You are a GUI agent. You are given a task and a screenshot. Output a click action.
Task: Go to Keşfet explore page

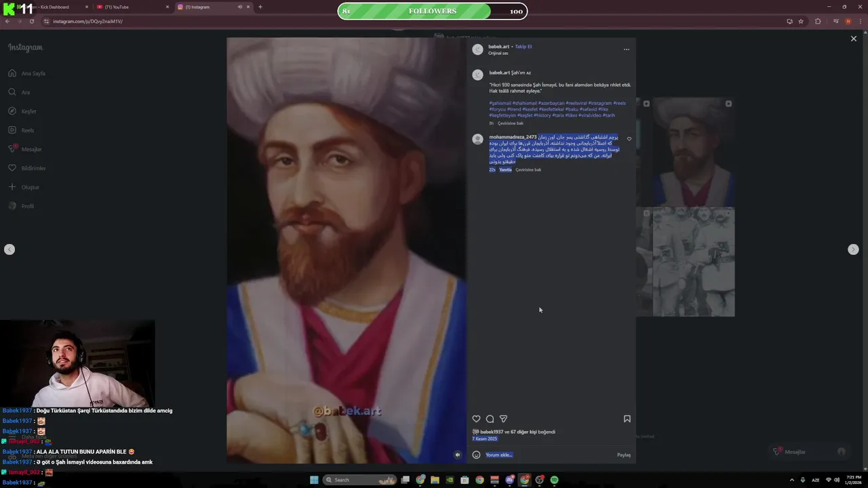(x=22, y=111)
